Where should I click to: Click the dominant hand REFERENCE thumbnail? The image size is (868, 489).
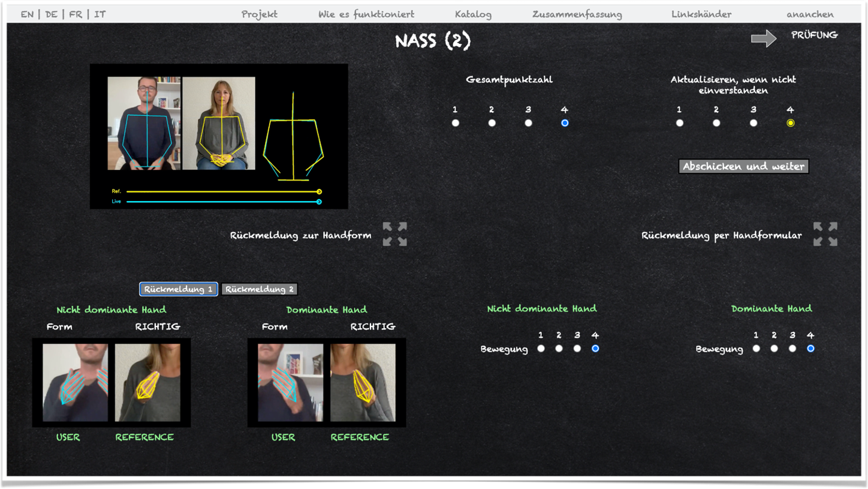pyautogui.click(x=363, y=382)
